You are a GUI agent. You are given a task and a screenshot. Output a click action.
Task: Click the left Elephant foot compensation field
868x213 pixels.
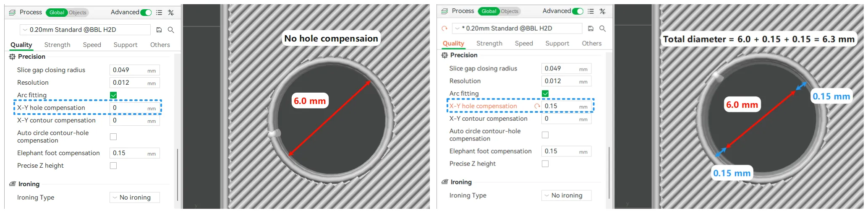[x=135, y=153]
